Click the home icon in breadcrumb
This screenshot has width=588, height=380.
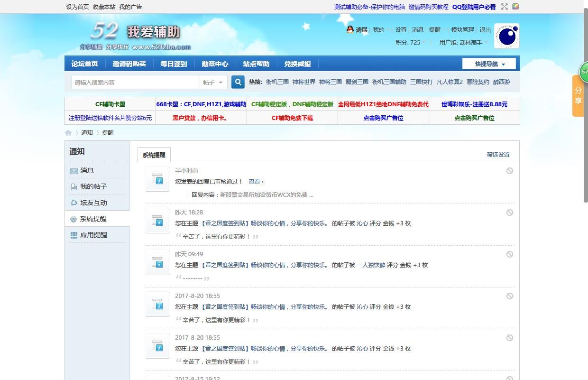point(68,133)
